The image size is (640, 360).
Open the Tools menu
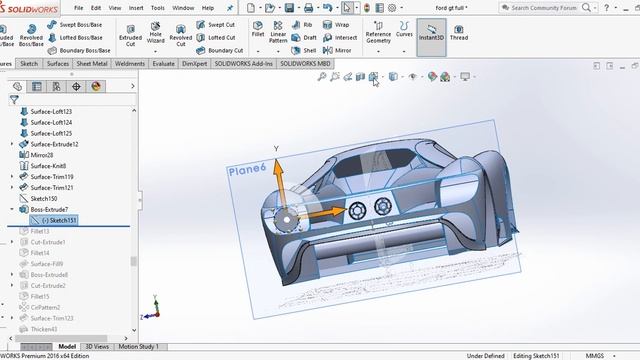coord(158,8)
